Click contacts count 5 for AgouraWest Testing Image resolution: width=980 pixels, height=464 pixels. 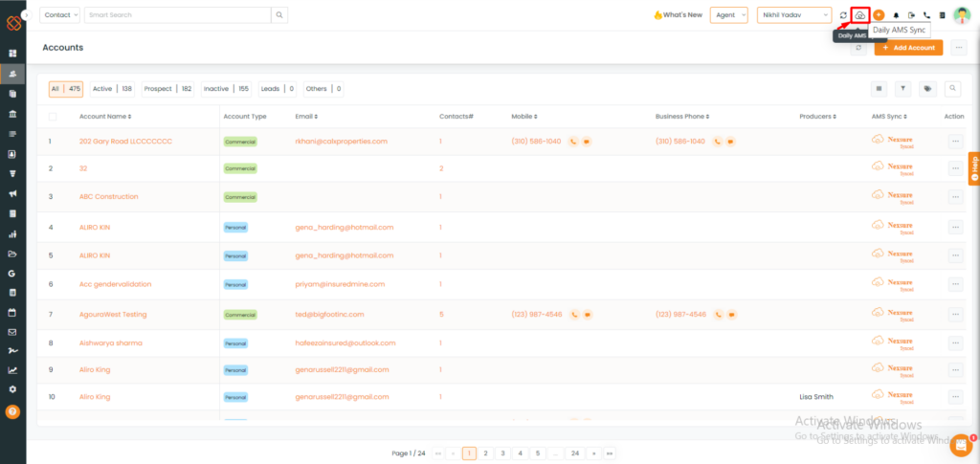(x=441, y=315)
